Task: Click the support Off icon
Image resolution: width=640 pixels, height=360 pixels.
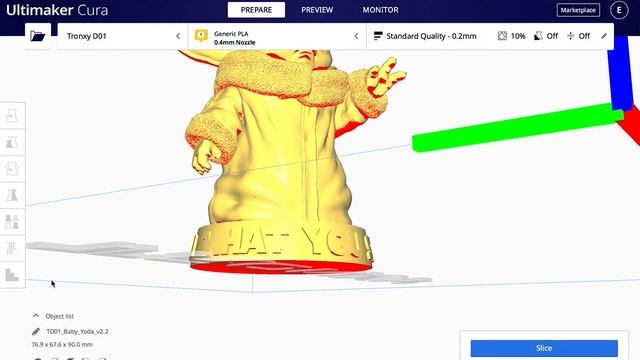Action: point(538,36)
